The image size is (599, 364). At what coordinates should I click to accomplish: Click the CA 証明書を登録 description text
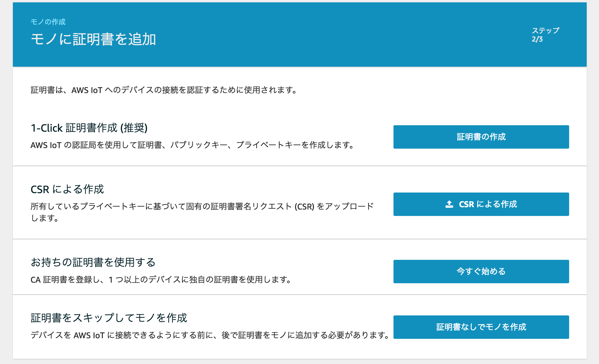pos(161,280)
